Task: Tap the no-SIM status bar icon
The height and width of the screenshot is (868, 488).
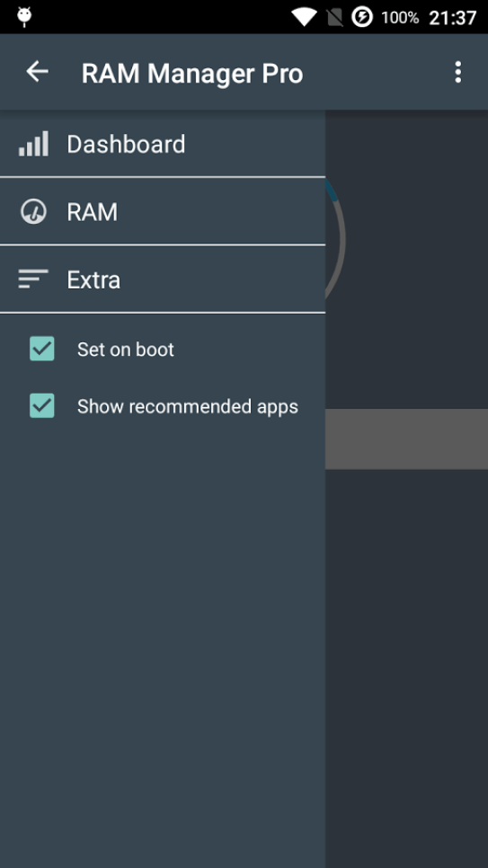Action: (x=334, y=17)
